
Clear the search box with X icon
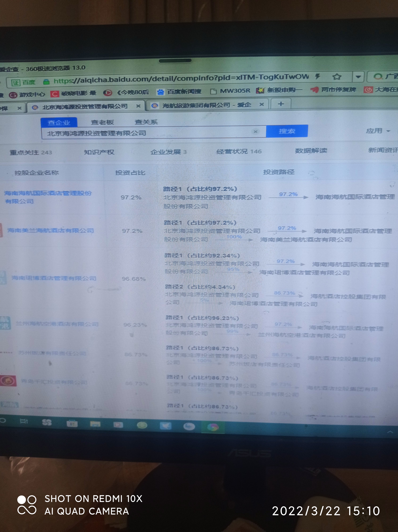click(x=255, y=132)
